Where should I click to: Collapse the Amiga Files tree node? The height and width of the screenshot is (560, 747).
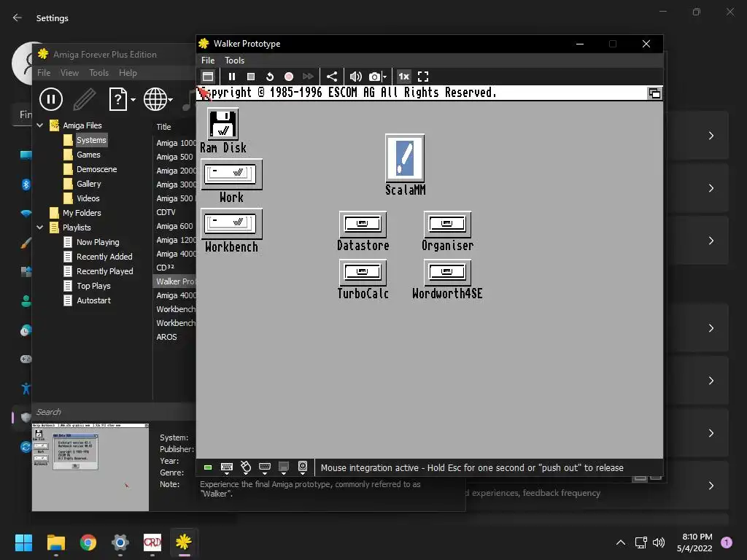pos(40,125)
